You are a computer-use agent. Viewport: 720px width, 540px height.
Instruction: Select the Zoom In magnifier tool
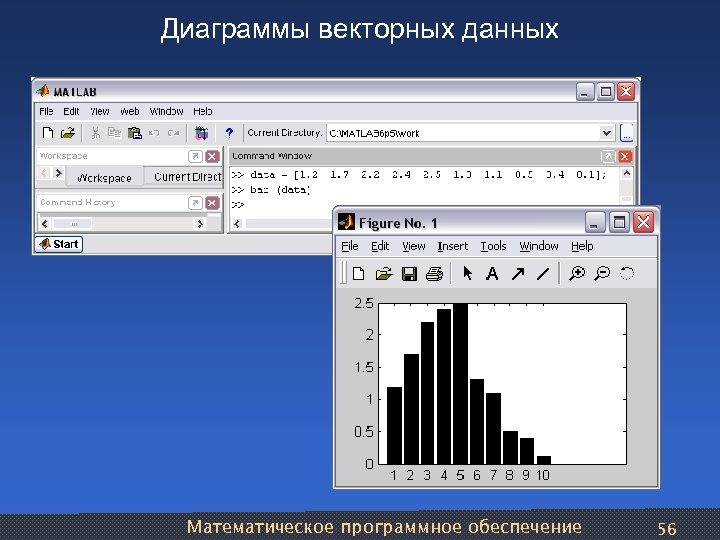point(577,274)
